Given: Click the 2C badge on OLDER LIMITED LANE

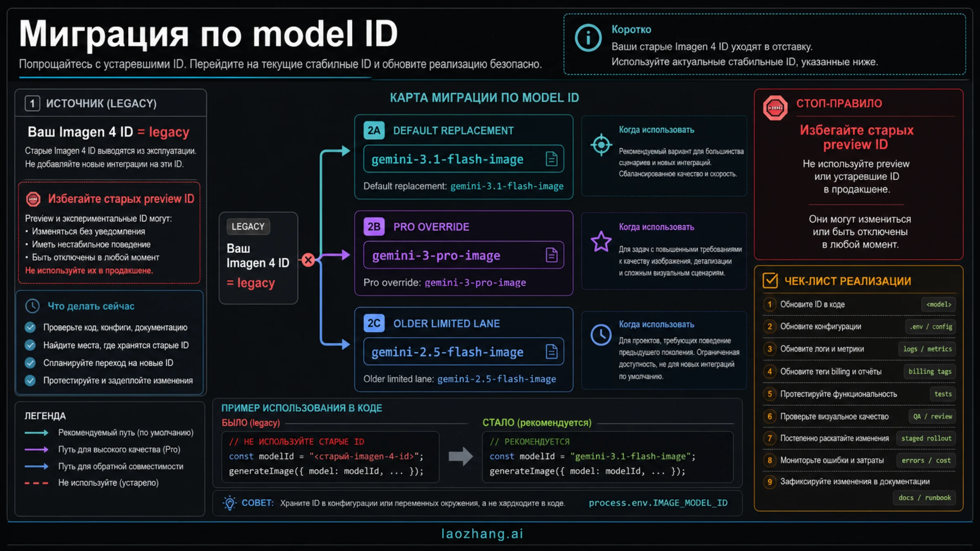Looking at the screenshot, I should pyautogui.click(x=374, y=323).
